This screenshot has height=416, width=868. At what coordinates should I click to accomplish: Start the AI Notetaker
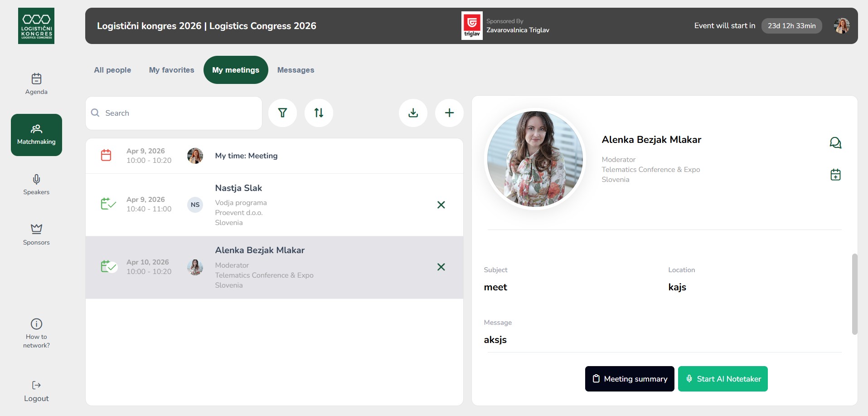[x=723, y=379]
